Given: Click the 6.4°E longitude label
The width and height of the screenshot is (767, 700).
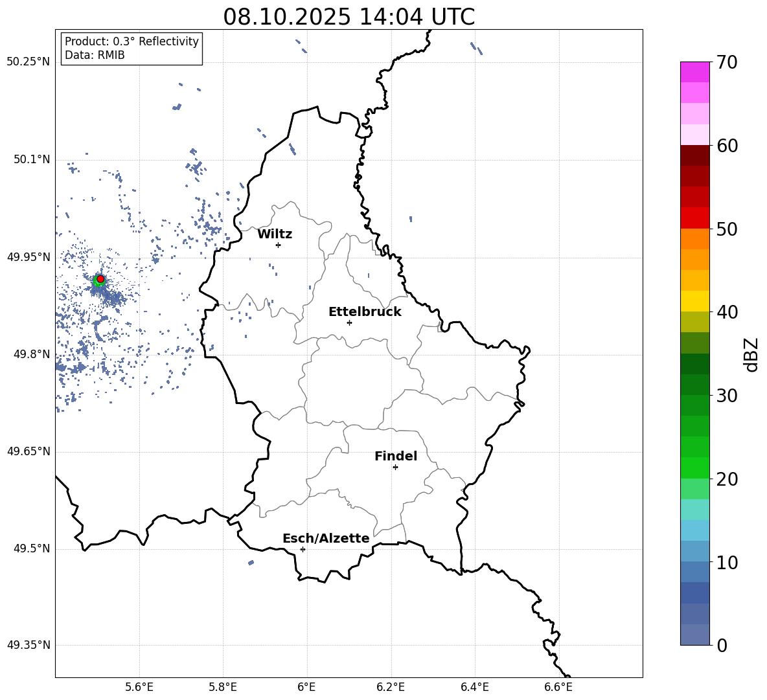Looking at the screenshot, I should [x=474, y=687].
